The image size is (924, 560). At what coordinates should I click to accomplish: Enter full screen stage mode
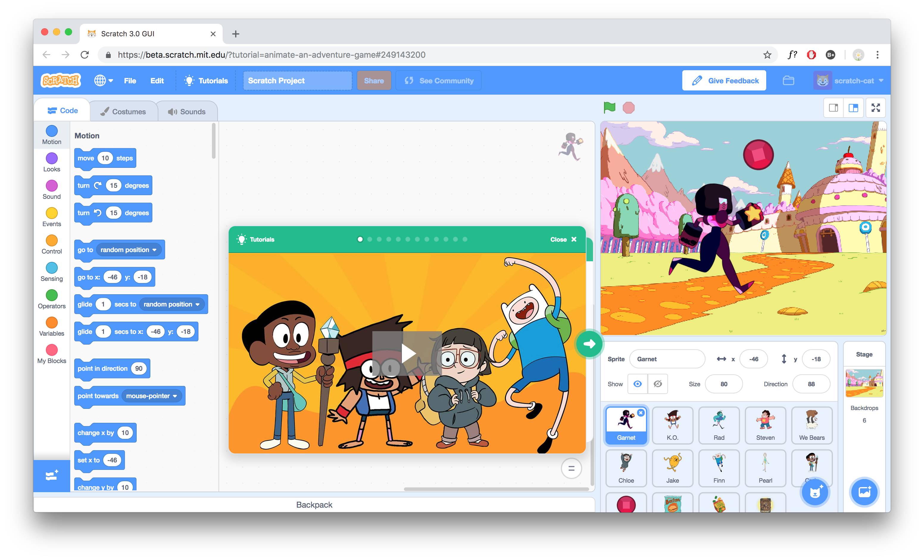tap(875, 108)
